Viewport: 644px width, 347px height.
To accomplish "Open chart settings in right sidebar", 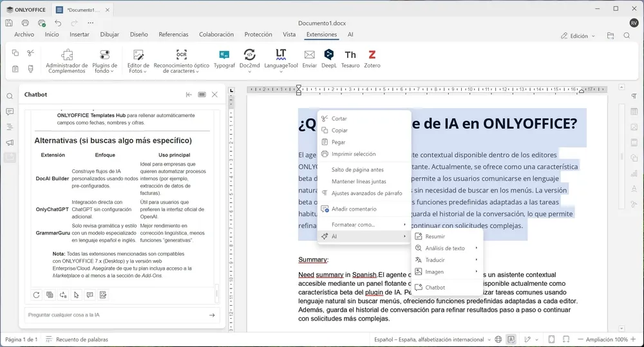I will 634,174.
